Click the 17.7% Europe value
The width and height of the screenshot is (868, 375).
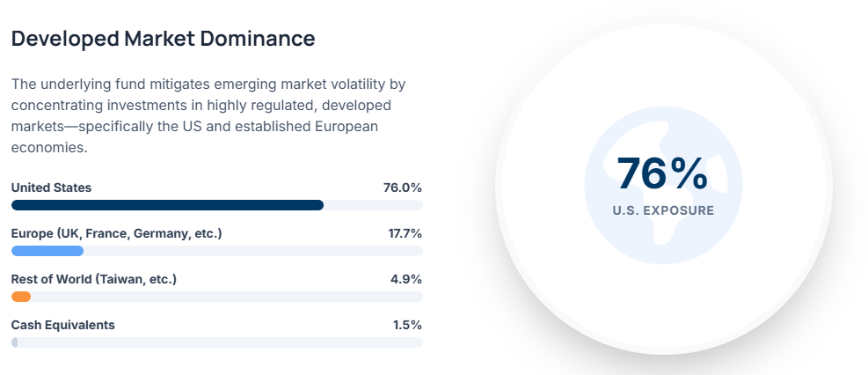click(x=403, y=233)
